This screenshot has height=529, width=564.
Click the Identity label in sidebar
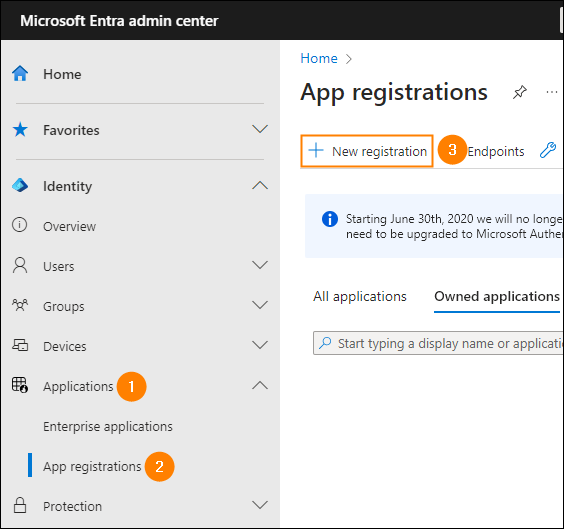click(68, 187)
